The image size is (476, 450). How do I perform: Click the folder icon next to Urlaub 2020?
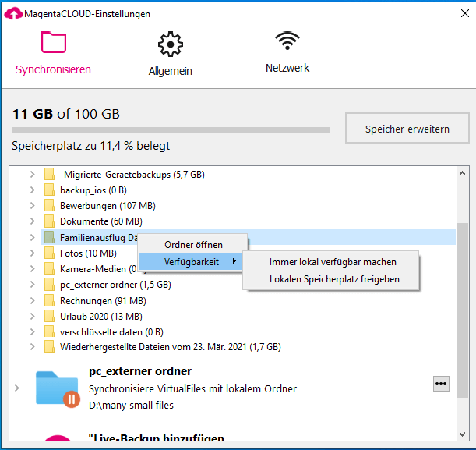(49, 316)
